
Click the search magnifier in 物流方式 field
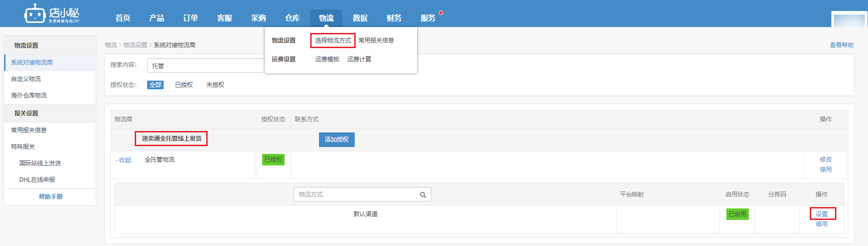coord(423,195)
